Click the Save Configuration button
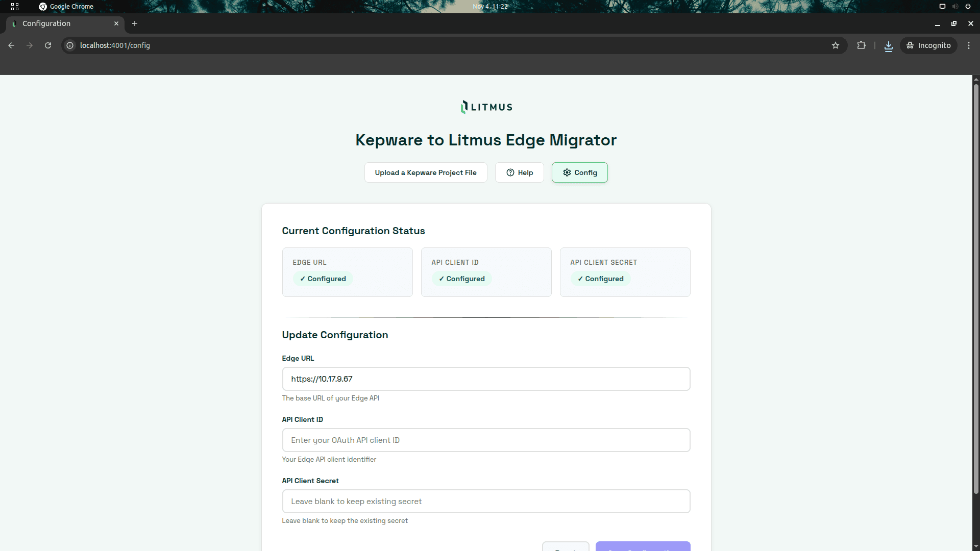This screenshot has width=980, height=551. tap(643, 547)
